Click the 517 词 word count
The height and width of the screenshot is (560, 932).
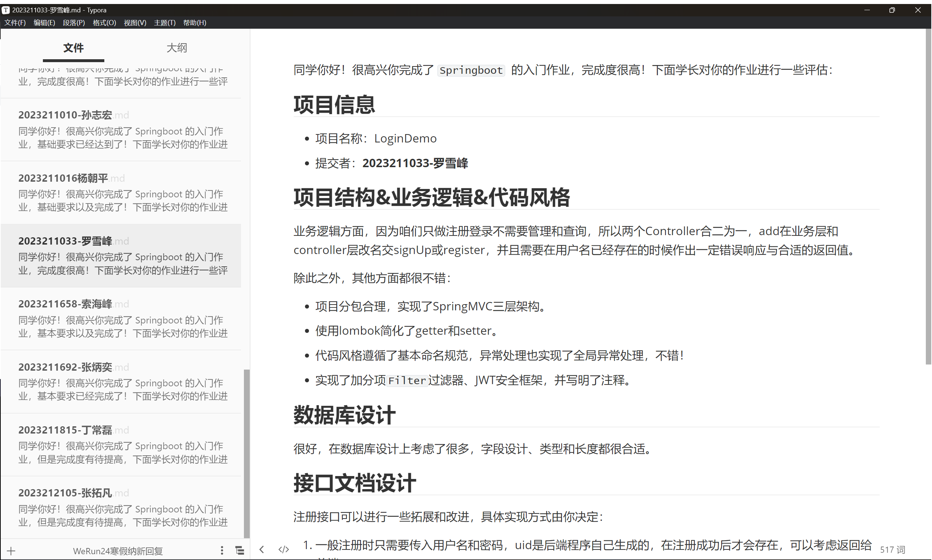[x=892, y=550]
